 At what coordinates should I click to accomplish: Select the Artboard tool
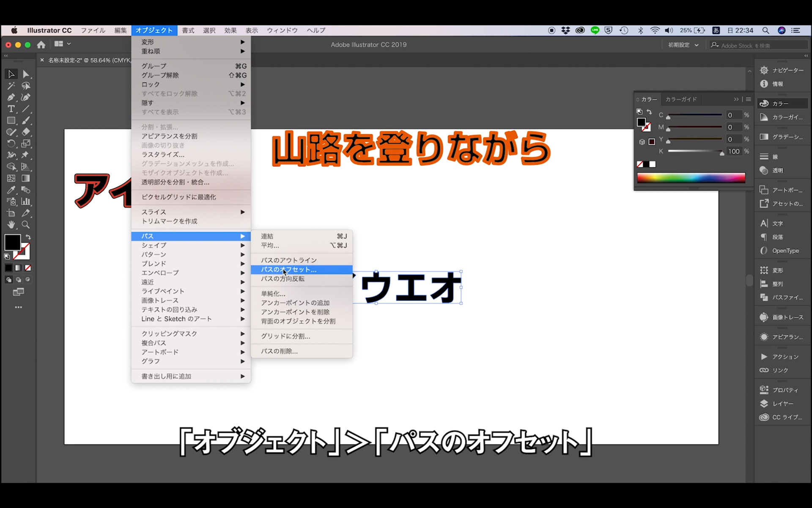pyautogui.click(x=11, y=213)
